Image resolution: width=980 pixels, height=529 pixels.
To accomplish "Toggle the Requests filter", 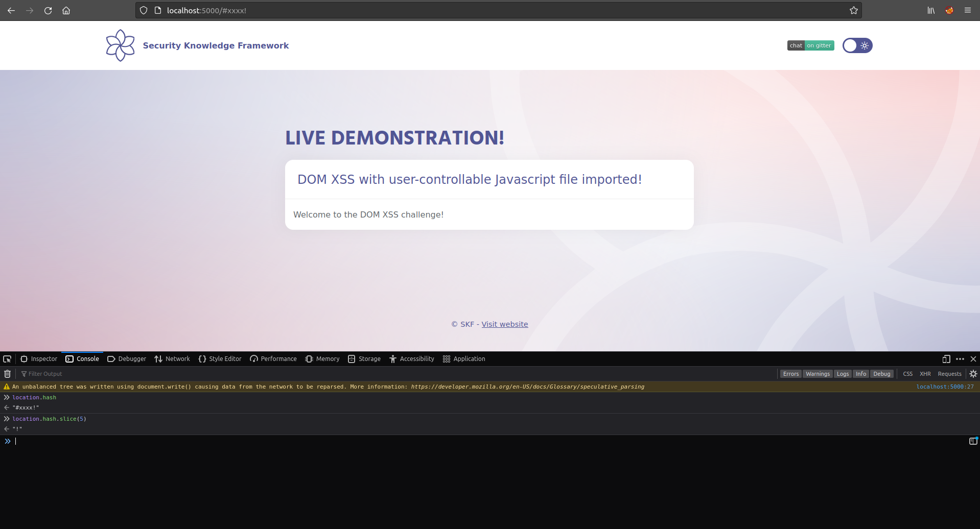I will pos(949,374).
